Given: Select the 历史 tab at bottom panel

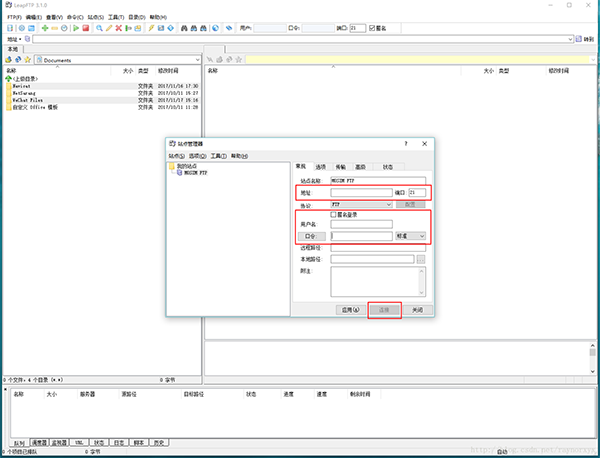Looking at the screenshot, I should coord(160,441).
